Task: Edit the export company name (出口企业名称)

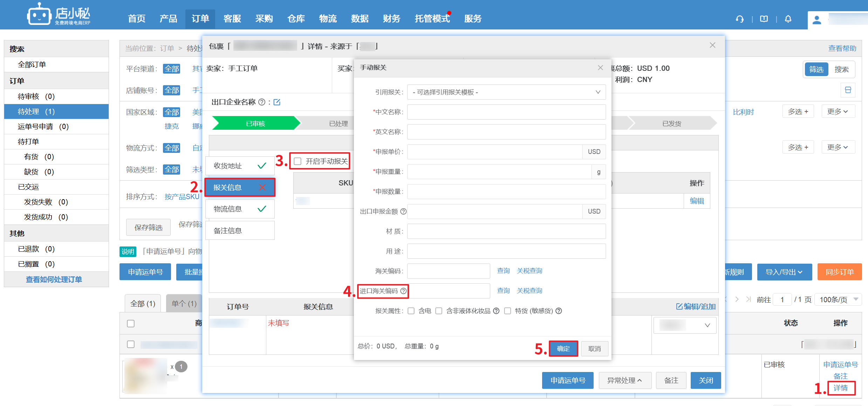Action: pyautogui.click(x=277, y=102)
